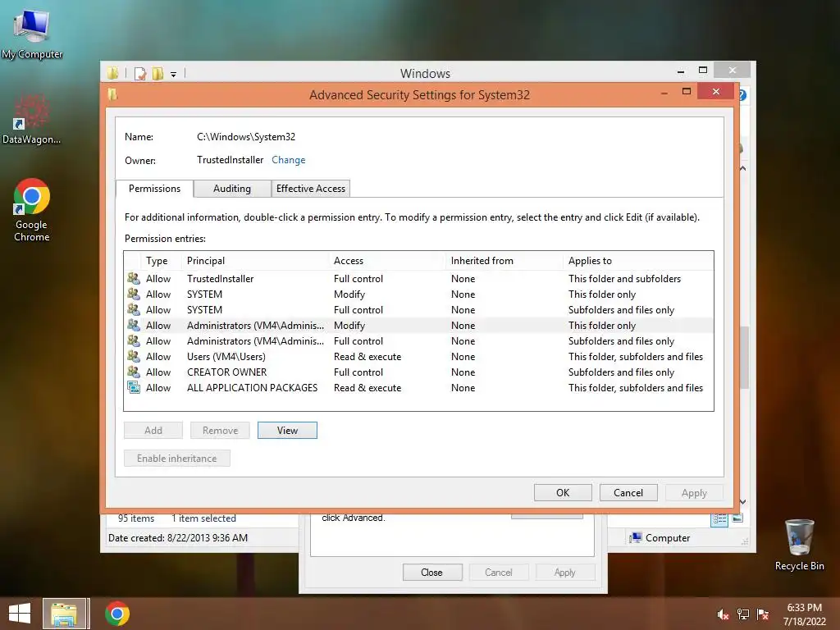Click the CREATOR OWNER entry user icon
The width and height of the screenshot is (840, 630).
134,372
